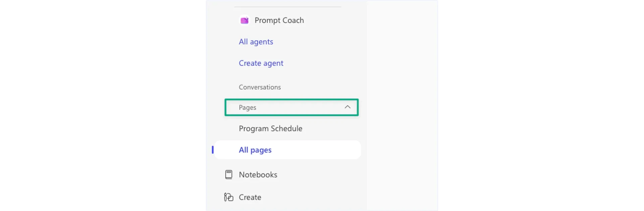644x211 pixels.
Task: Open Notebooks via its book icon
Action: 228,174
